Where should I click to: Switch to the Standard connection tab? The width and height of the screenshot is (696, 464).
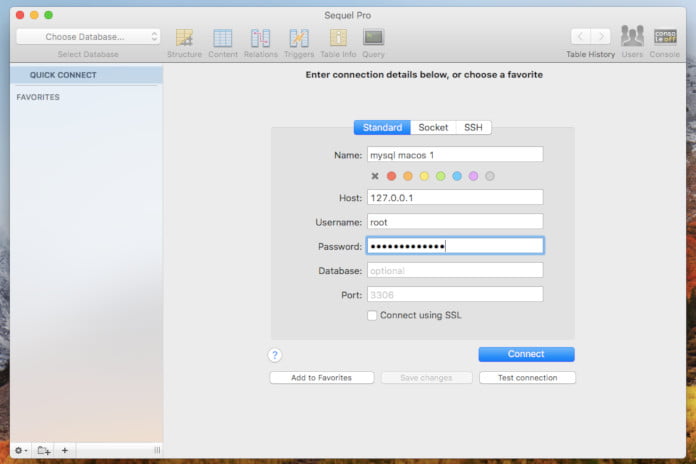click(x=382, y=127)
